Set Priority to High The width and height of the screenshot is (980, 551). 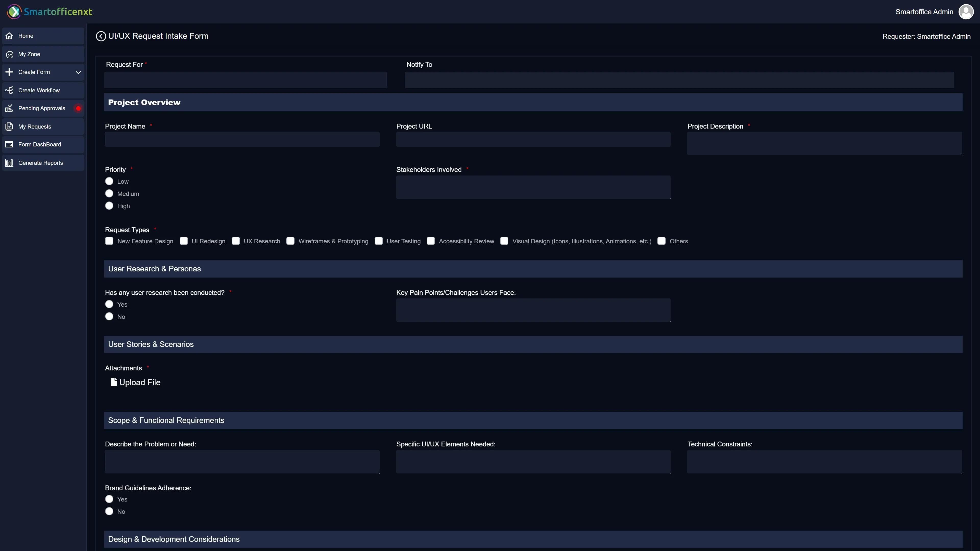point(109,206)
